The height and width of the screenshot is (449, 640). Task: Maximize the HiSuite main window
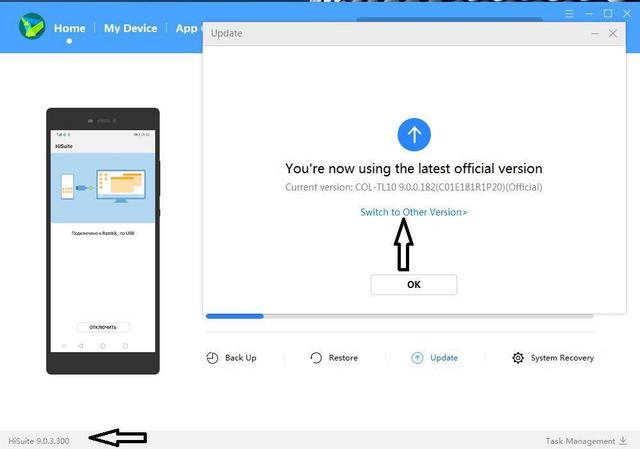608,14
